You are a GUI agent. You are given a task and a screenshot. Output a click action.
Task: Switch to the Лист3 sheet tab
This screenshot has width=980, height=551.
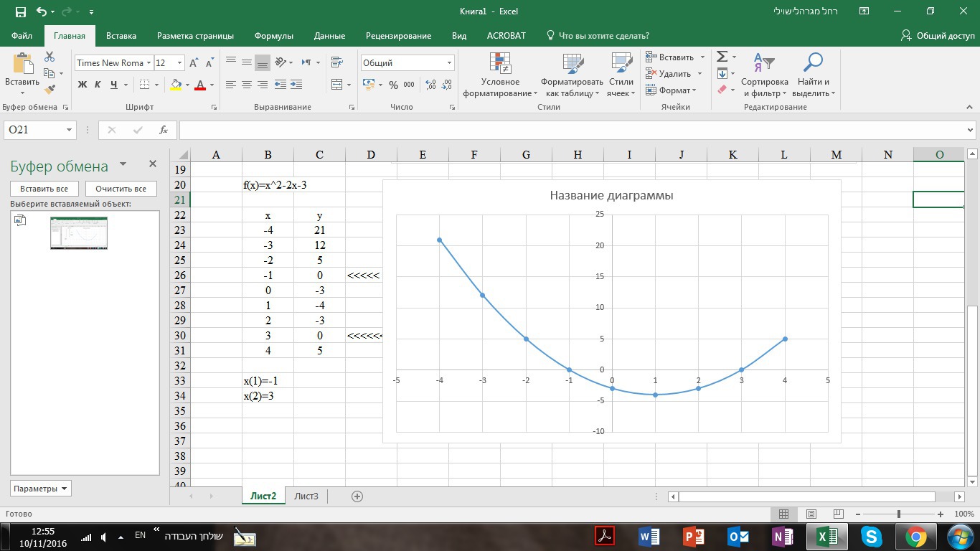click(306, 496)
